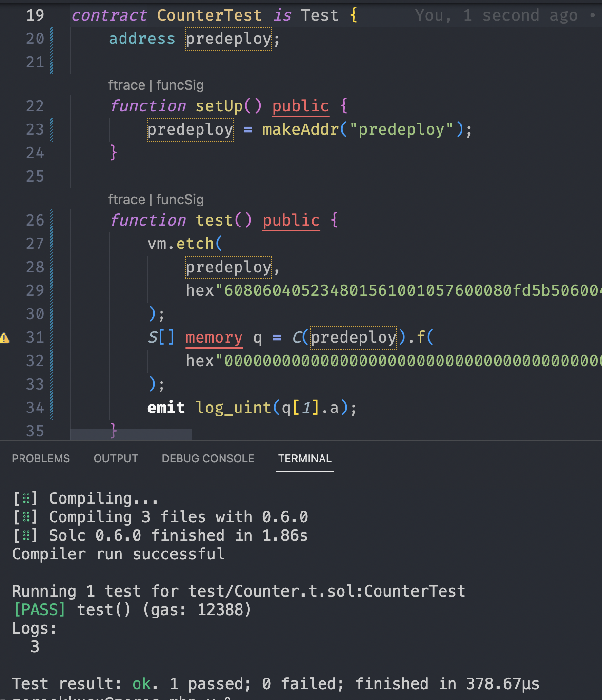Click 'CounterTest' contract name

(x=209, y=15)
